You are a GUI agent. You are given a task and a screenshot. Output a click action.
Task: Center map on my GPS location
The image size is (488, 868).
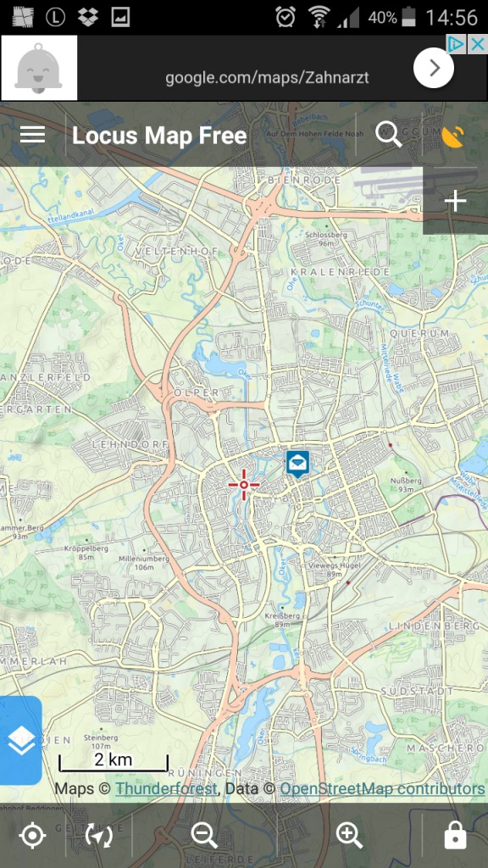[33, 835]
